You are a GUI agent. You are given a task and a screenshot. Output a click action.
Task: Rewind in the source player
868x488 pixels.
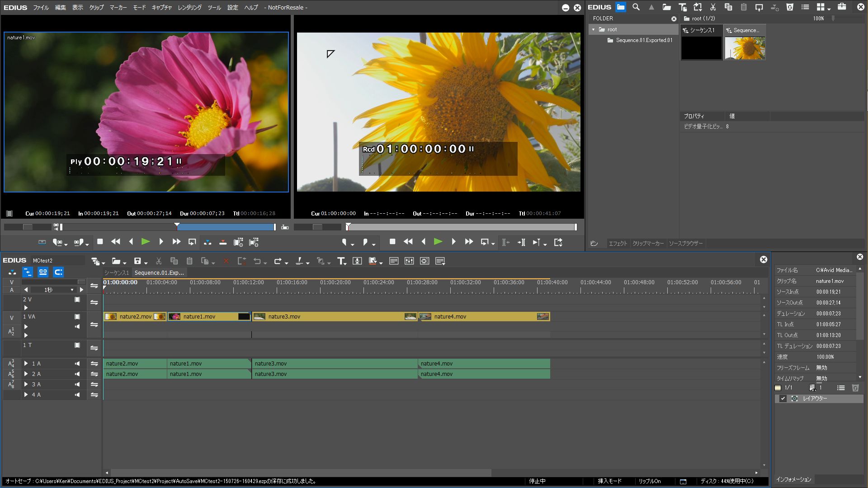116,242
